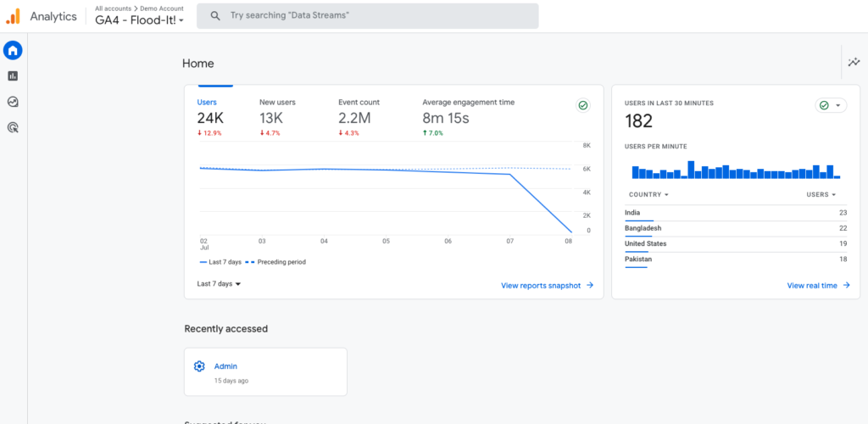Open GA4 - Flood-It! property selector
868x424 pixels.
(140, 21)
